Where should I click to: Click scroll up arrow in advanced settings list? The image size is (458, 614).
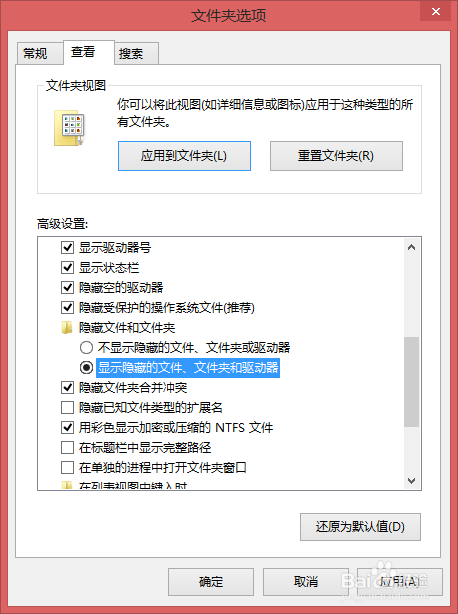point(411,247)
